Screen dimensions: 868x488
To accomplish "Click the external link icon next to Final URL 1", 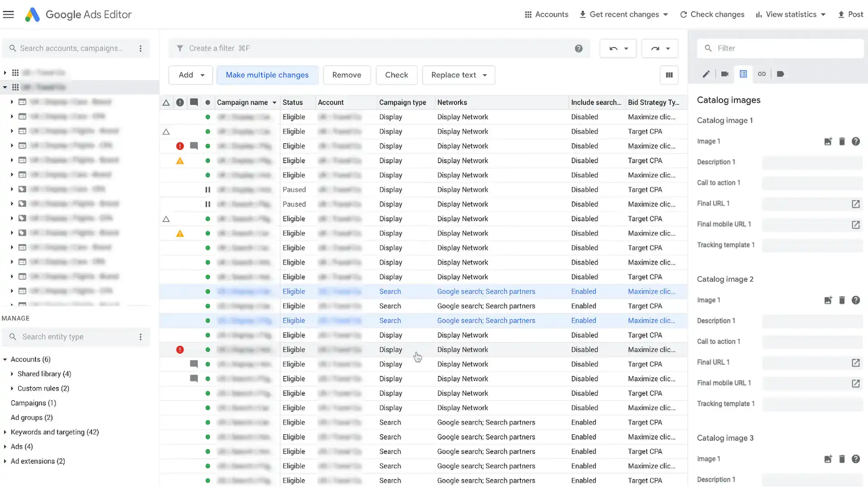I will point(856,203).
